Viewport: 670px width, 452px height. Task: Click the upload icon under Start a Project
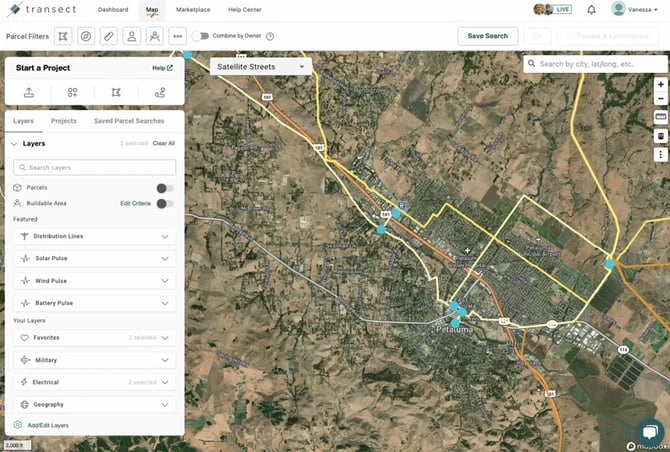click(29, 92)
